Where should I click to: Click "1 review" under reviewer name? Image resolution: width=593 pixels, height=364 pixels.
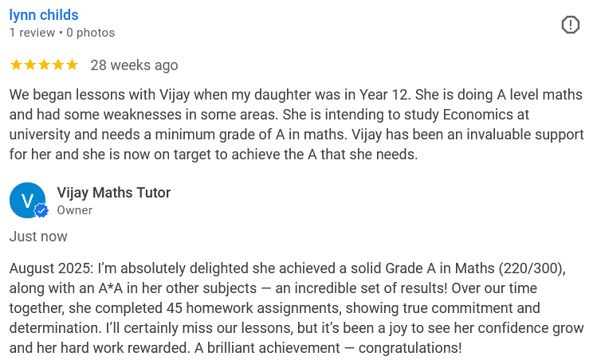tap(30, 33)
